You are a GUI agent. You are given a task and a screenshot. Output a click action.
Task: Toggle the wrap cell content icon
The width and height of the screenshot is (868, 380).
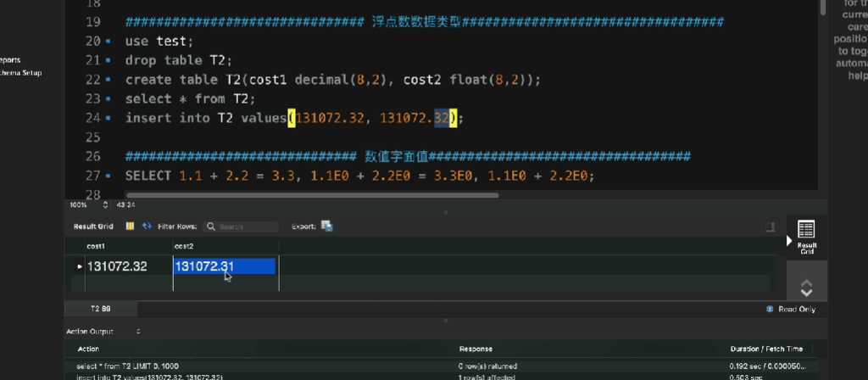(x=770, y=226)
